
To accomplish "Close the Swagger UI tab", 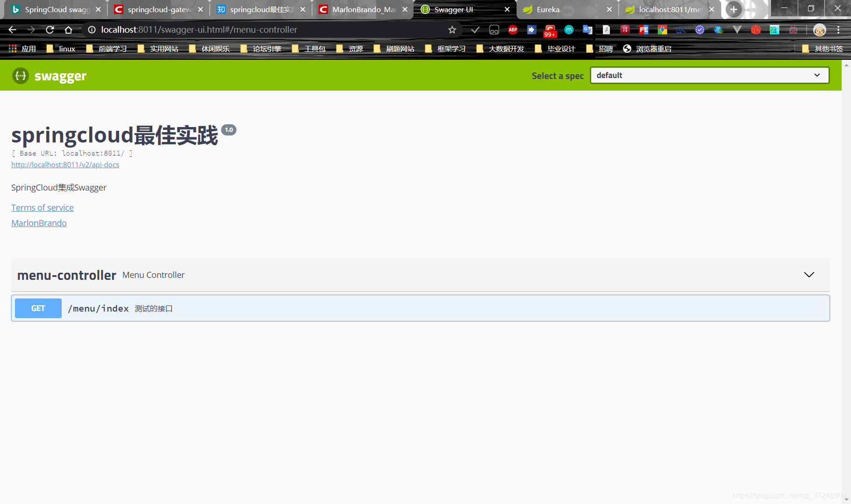I will click(507, 9).
